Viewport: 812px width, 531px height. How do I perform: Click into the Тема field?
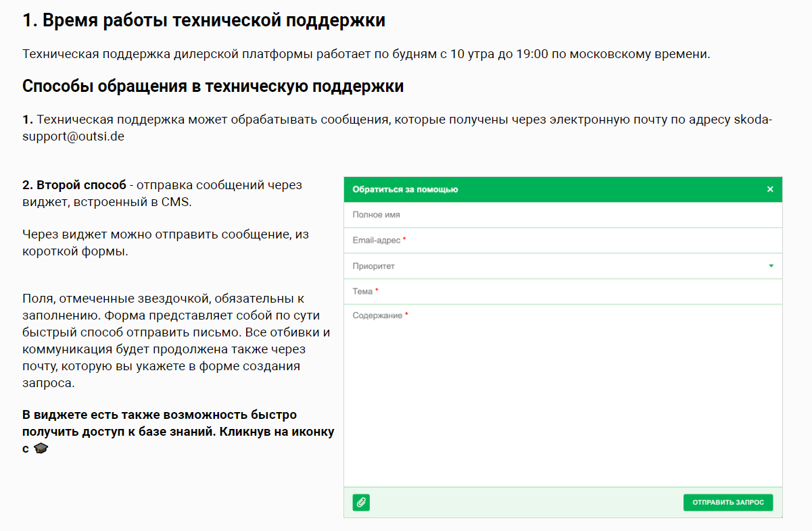tap(563, 291)
